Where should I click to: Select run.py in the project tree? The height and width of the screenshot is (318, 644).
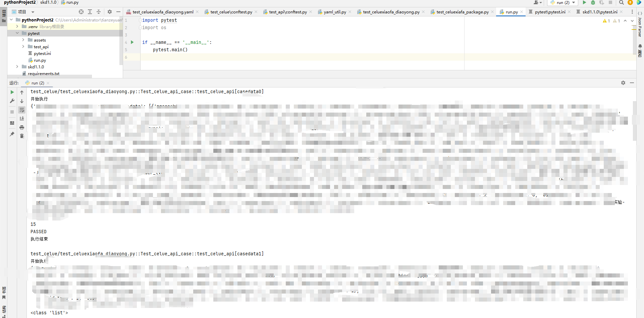(x=40, y=60)
